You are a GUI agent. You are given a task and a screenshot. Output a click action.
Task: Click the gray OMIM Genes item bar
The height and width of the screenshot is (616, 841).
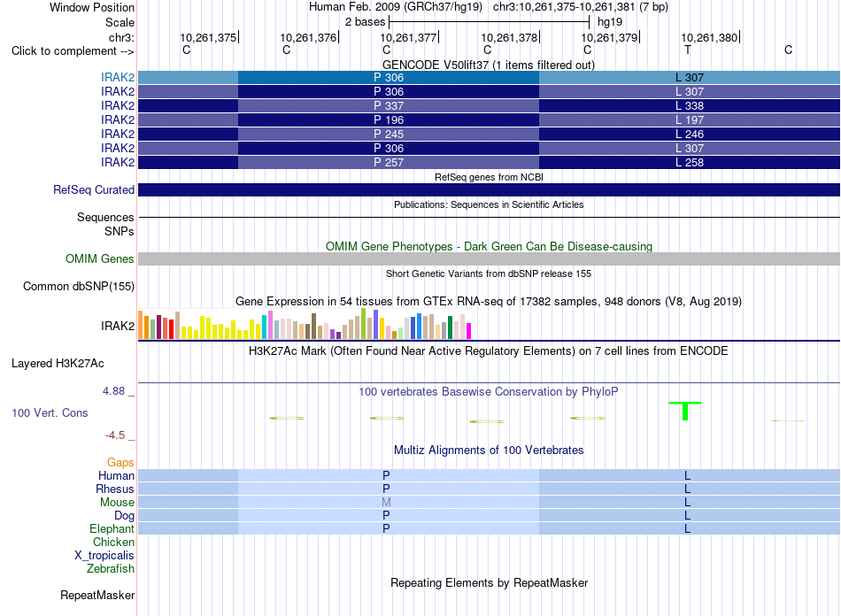click(489, 259)
